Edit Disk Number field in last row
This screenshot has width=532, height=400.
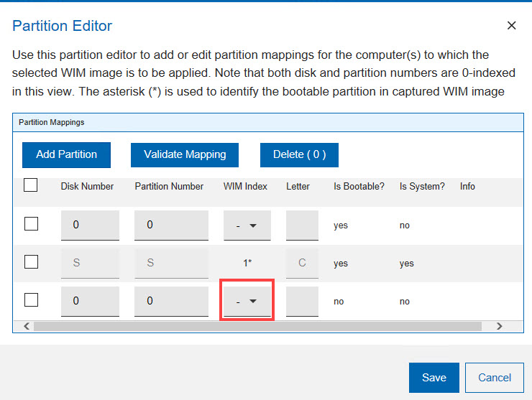[90, 301]
